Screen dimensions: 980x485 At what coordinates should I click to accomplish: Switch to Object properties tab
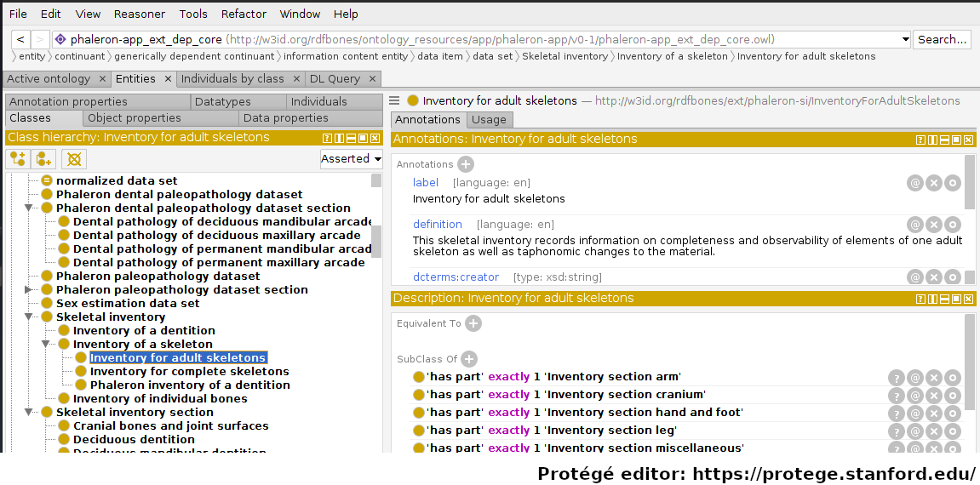click(160, 118)
